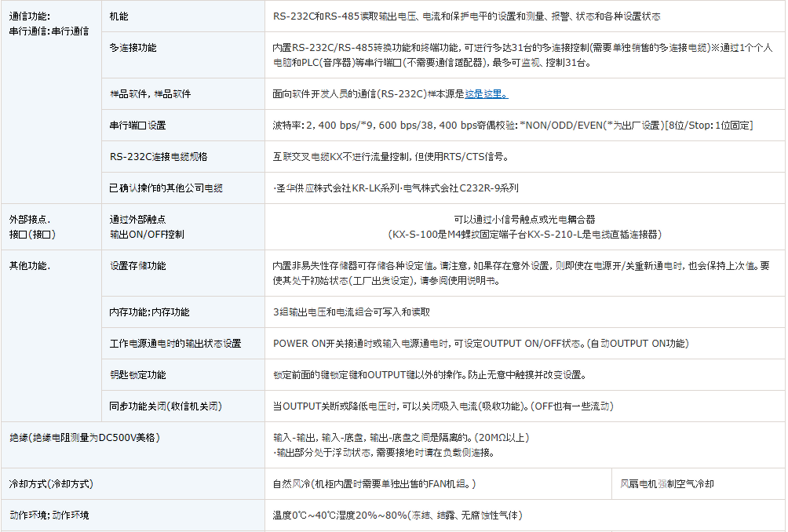The height and width of the screenshot is (532, 788).
Task: Click the 其他功能 category header cell
Action: (x=30, y=266)
